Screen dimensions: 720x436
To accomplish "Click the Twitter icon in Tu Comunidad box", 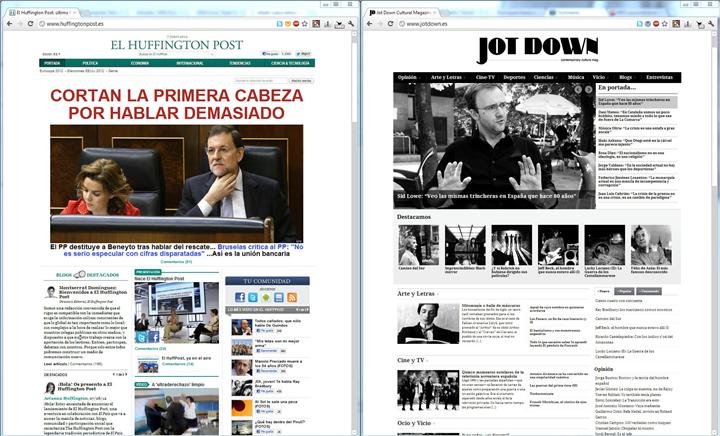I will [253, 297].
